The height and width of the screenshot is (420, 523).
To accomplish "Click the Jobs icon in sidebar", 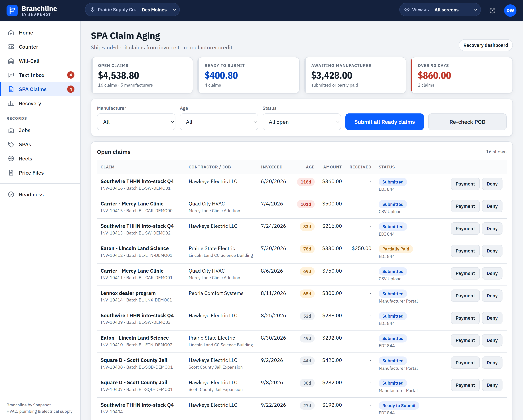I will (x=11, y=130).
